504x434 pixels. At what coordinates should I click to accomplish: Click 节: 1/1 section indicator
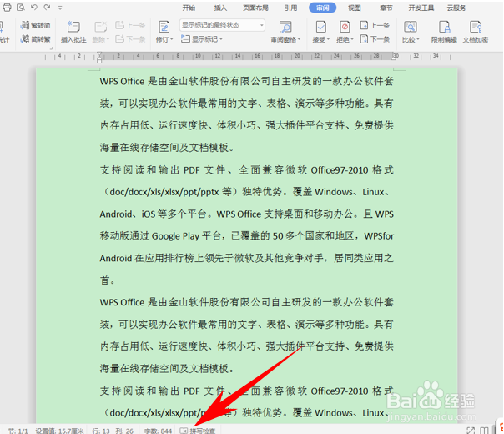click(18, 431)
